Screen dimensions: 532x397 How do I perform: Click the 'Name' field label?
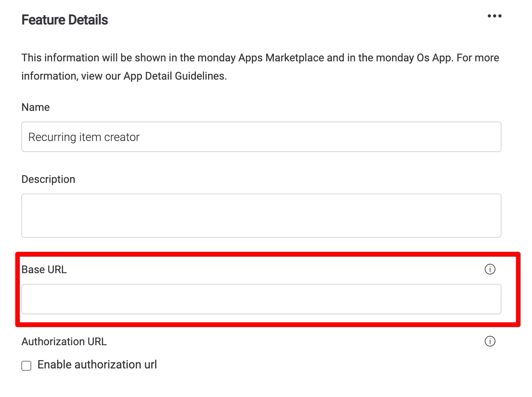pyautogui.click(x=35, y=107)
